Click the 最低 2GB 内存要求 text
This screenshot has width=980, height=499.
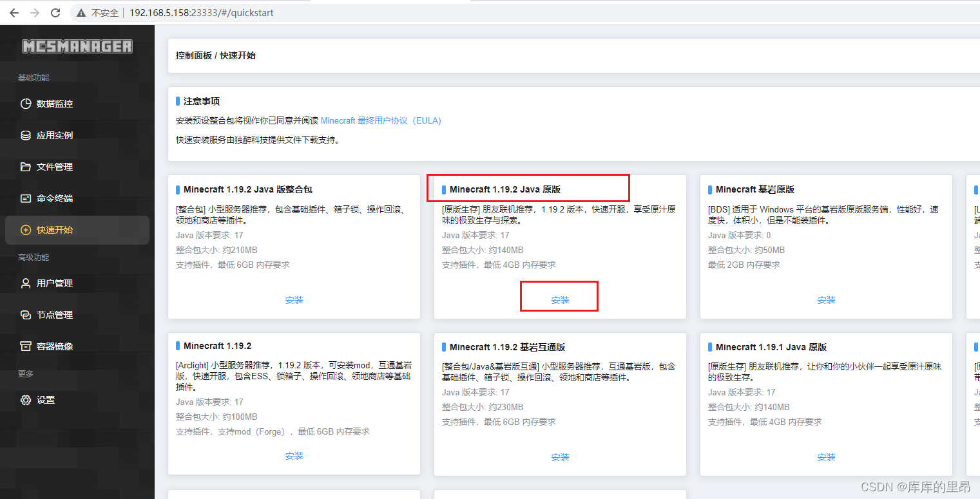coord(744,265)
